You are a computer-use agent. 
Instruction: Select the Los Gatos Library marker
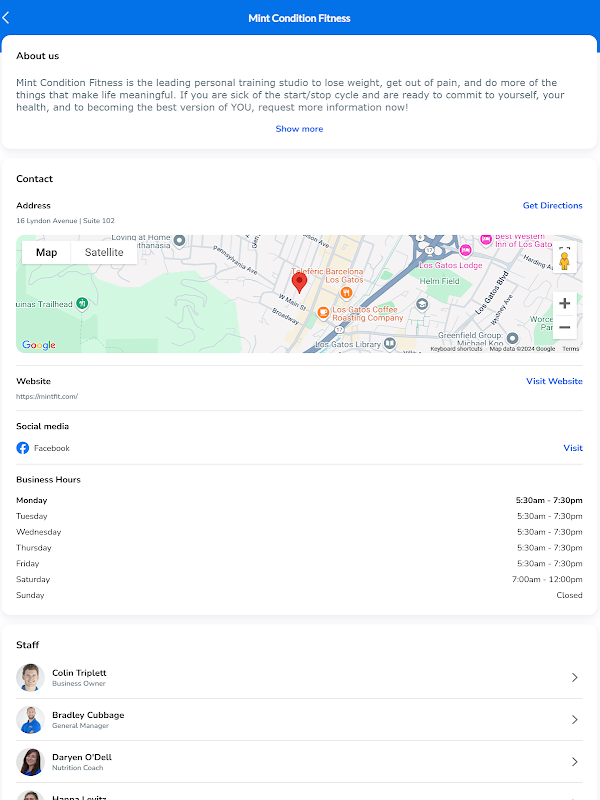[x=390, y=343]
